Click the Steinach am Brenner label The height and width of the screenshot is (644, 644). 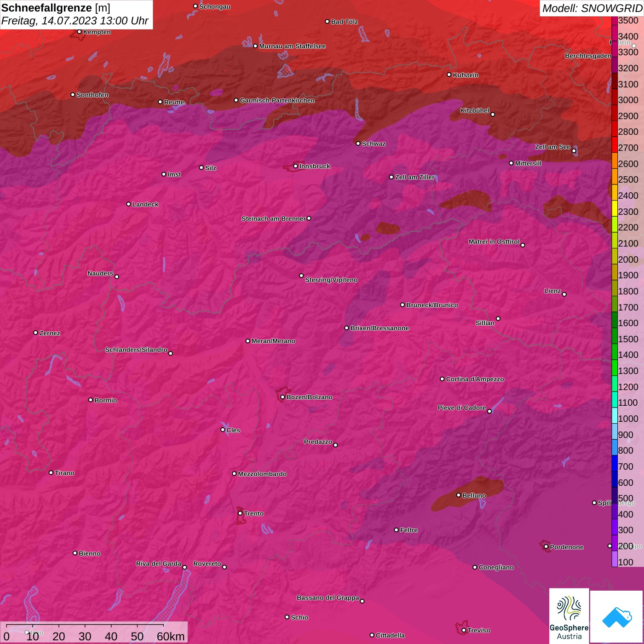click(x=273, y=218)
